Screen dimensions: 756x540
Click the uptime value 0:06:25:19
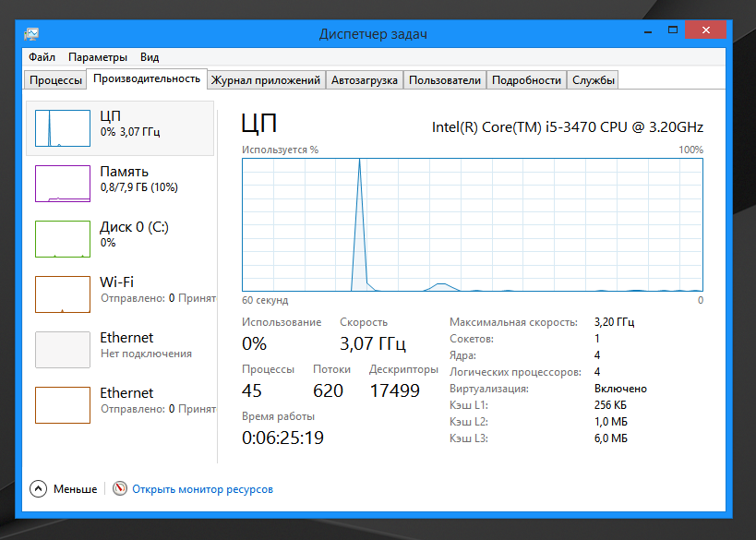point(283,438)
